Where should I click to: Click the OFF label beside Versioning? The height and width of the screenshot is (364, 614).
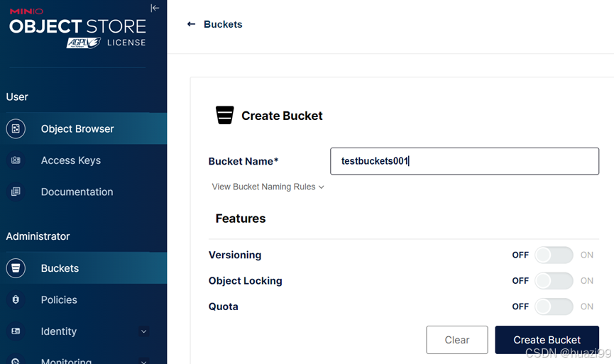[520, 255]
